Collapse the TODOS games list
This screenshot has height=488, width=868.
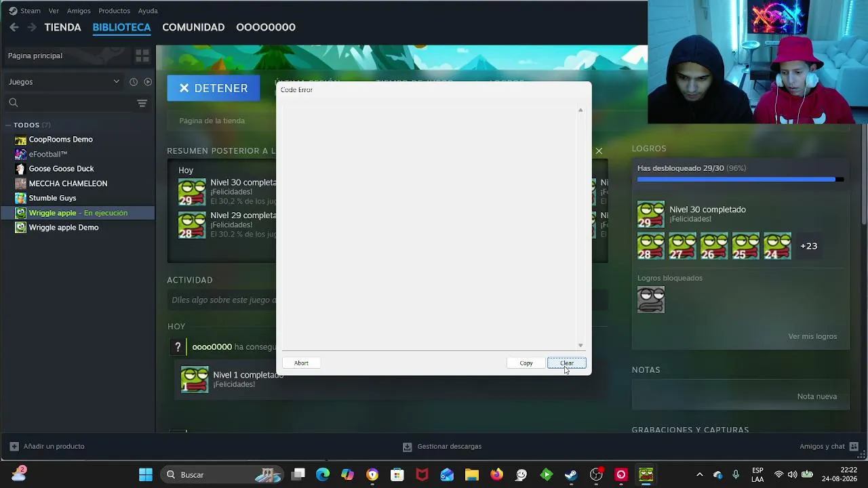point(9,125)
